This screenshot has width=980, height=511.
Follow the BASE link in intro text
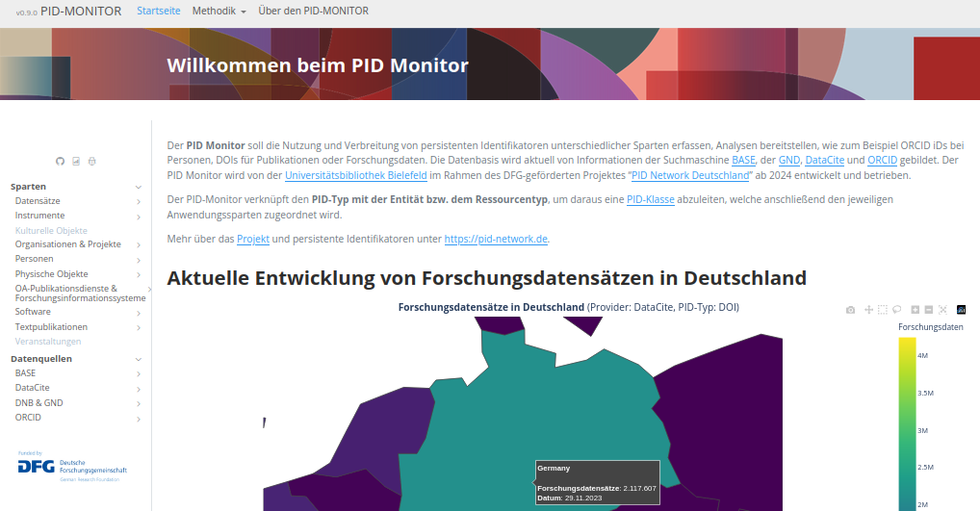(x=744, y=160)
